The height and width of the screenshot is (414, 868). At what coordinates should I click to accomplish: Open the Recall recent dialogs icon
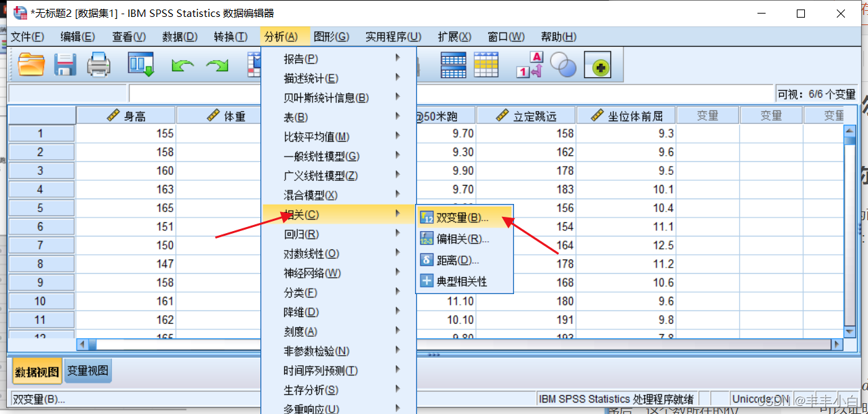(x=141, y=65)
